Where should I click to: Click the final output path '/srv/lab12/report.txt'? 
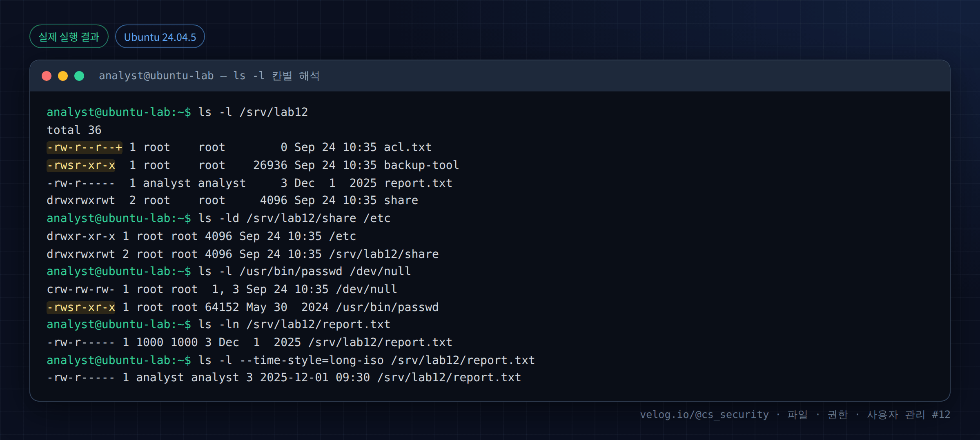point(449,378)
